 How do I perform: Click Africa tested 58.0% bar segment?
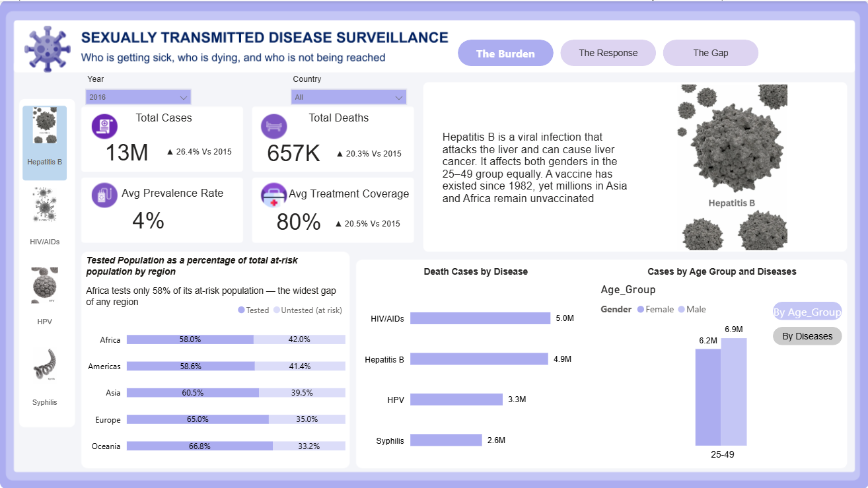(x=190, y=339)
